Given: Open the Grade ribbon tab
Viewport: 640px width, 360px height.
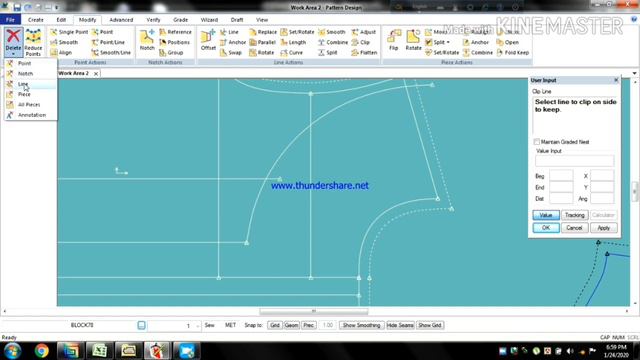Looking at the screenshot, I should pyautogui.click(x=180, y=20).
